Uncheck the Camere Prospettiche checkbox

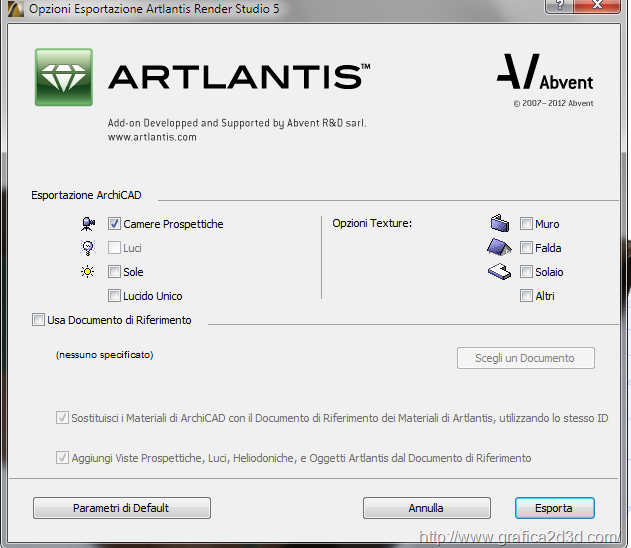point(115,224)
